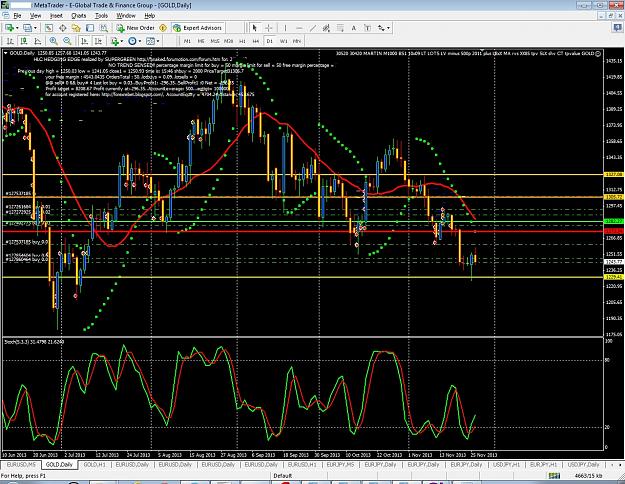This screenshot has width=625, height=484.
Task: Open the Window menu
Action: (126, 16)
